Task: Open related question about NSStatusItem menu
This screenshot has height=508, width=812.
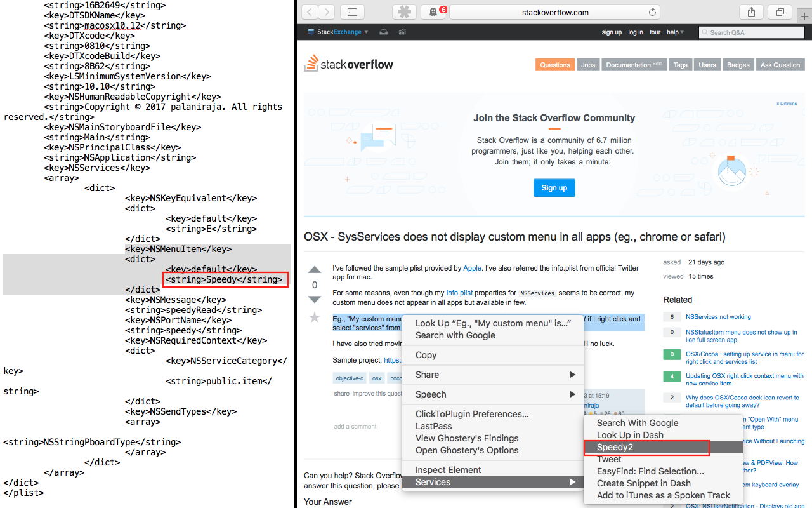Action: (x=742, y=336)
